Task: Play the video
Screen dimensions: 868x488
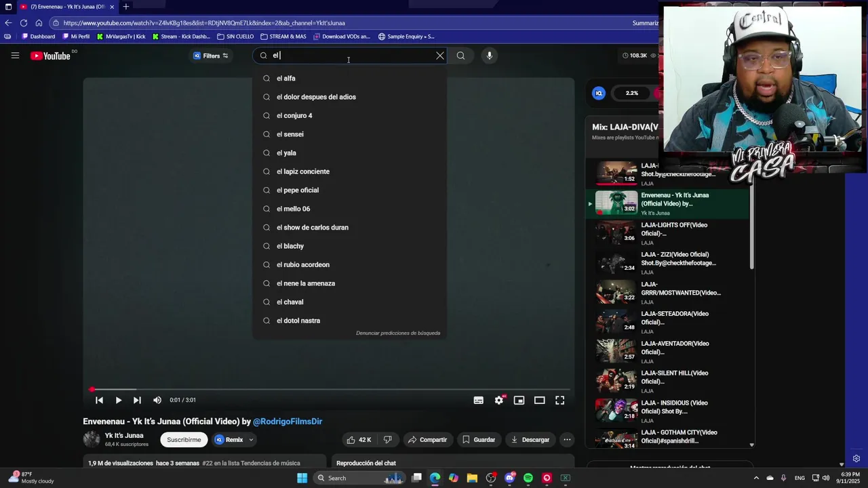Action: (118, 400)
